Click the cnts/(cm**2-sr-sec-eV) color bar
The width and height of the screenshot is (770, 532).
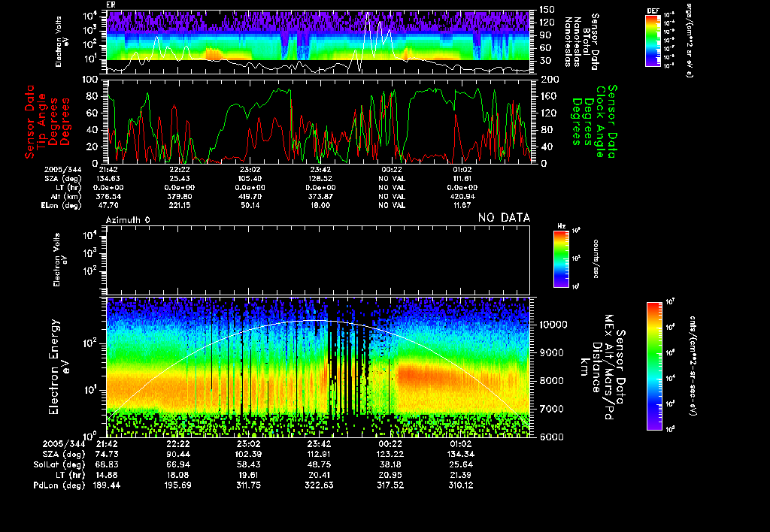pos(654,366)
